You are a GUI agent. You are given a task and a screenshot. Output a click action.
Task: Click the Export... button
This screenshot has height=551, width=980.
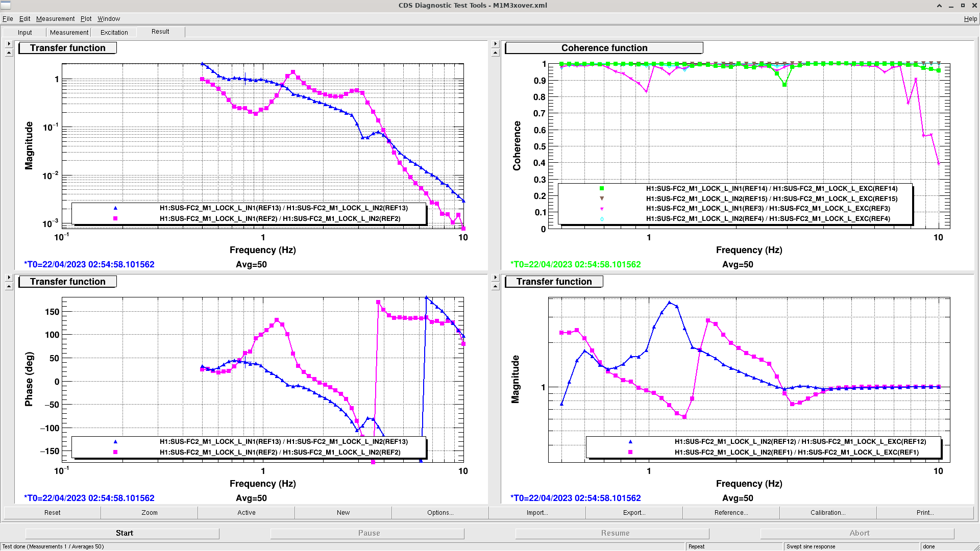[x=634, y=513]
